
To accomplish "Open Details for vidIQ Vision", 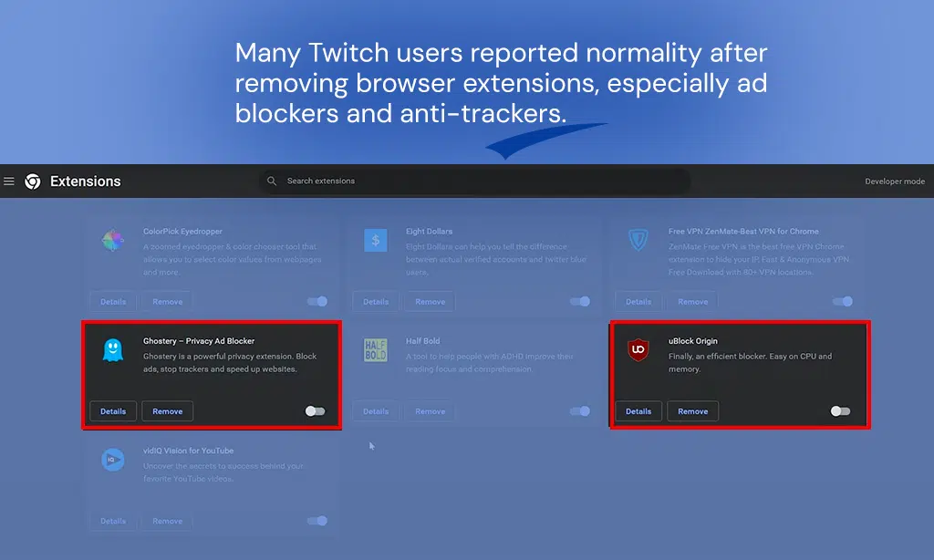I will coord(113,521).
